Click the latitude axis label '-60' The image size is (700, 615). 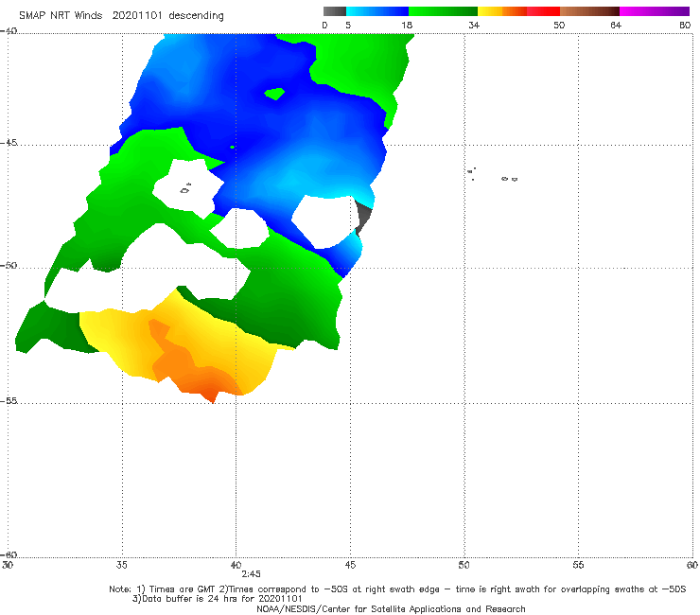pos(9,554)
